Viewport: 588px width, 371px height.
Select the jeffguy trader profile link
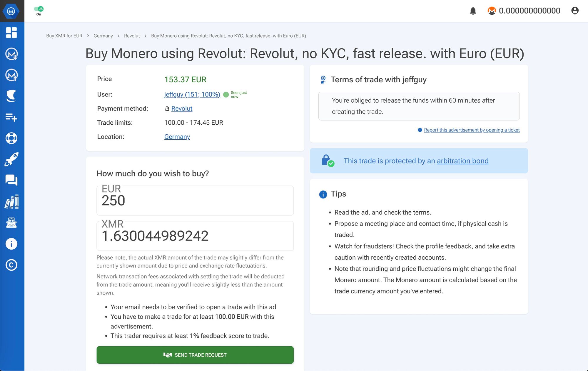pyautogui.click(x=192, y=94)
